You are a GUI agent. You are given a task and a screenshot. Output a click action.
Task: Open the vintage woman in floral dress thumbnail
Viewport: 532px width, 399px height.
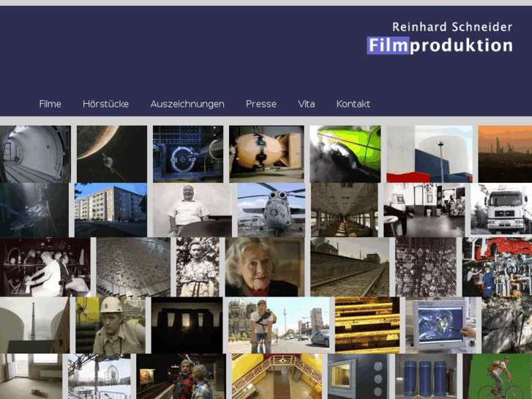tap(198, 267)
